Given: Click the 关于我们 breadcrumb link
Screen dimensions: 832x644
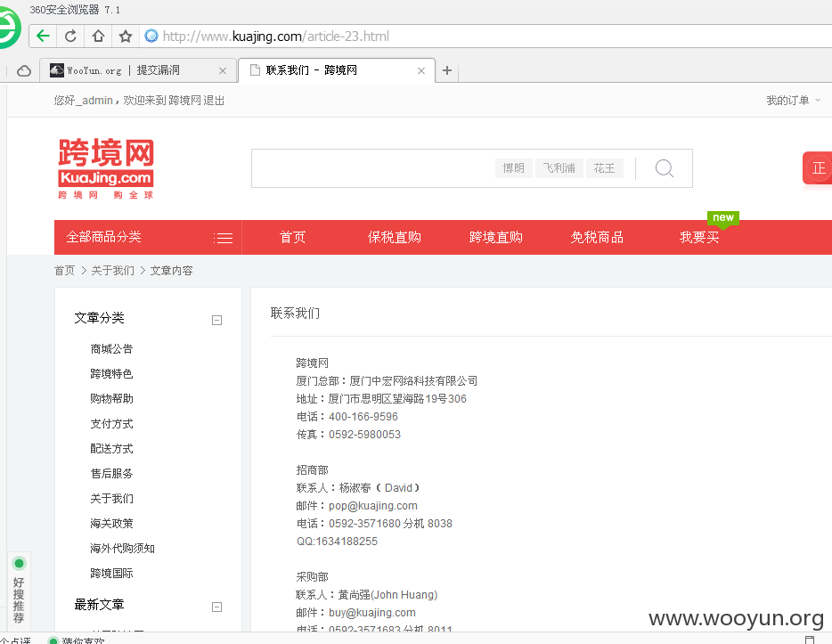Looking at the screenshot, I should point(112,271).
